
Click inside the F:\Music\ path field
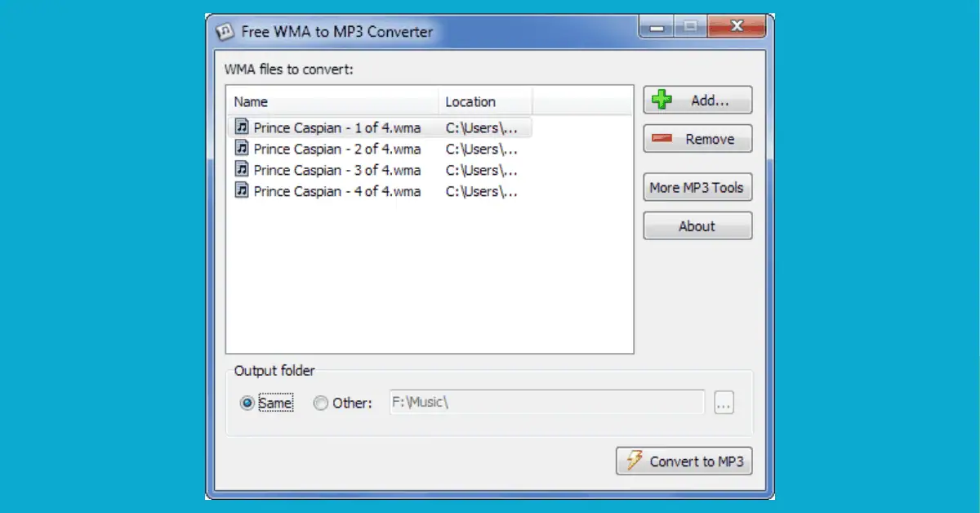pyautogui.click(x=547, y=402)
